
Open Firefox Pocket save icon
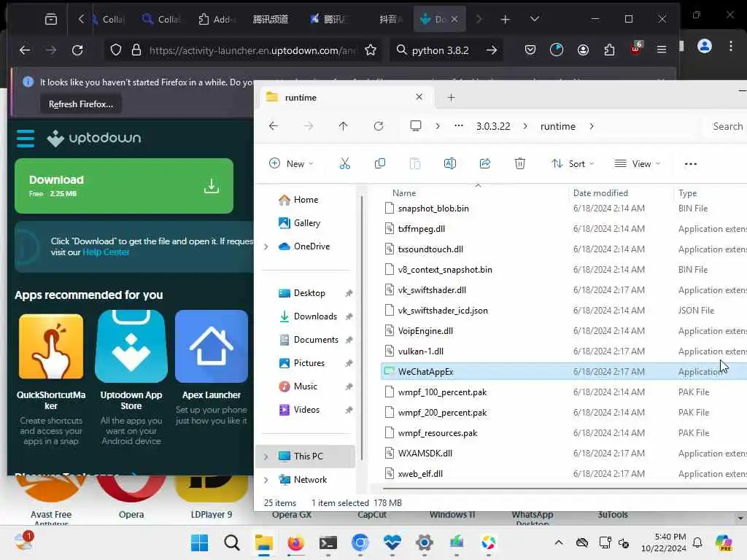[530, 50]
